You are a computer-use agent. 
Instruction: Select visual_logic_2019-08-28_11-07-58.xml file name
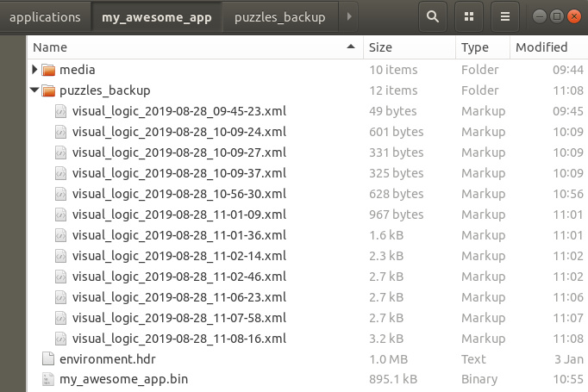point(179,318)
